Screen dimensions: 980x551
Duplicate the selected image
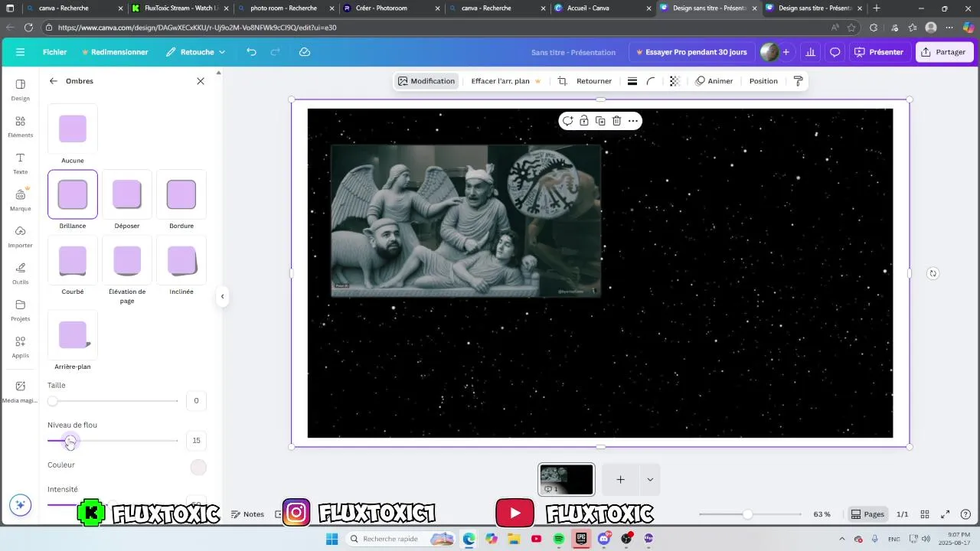[x=600, y=121]
